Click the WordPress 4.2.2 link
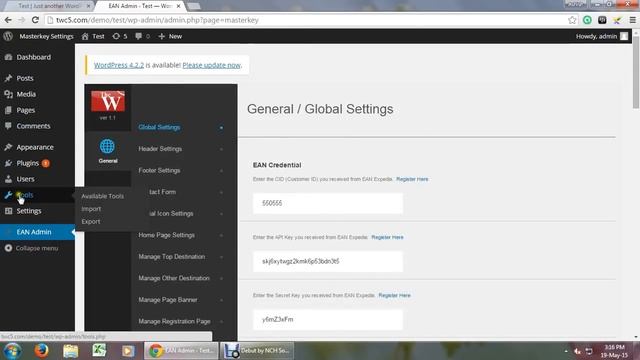 click(119, 65)
